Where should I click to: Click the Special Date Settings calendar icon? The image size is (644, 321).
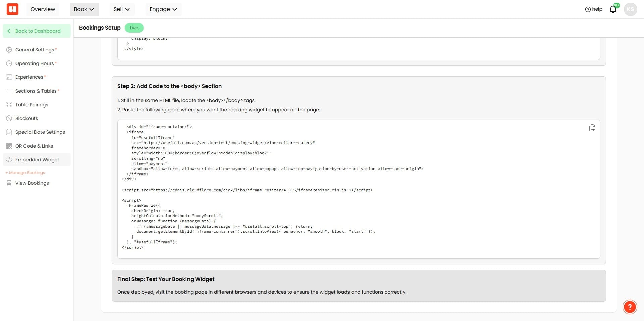coord(9,132)
